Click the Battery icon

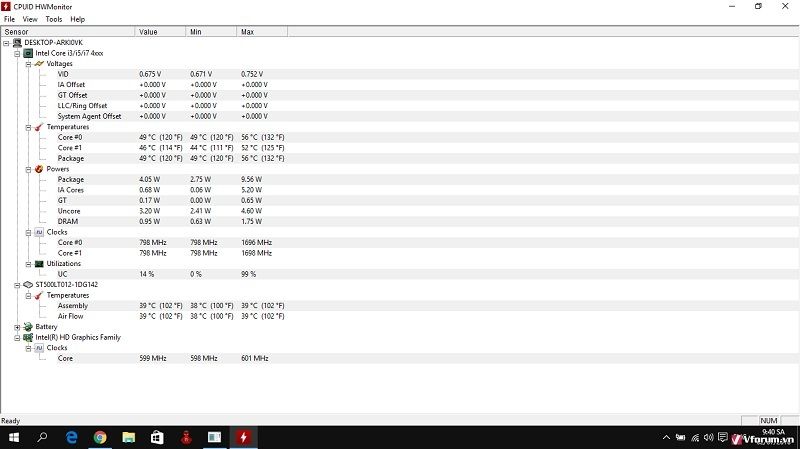coord(28,327)
